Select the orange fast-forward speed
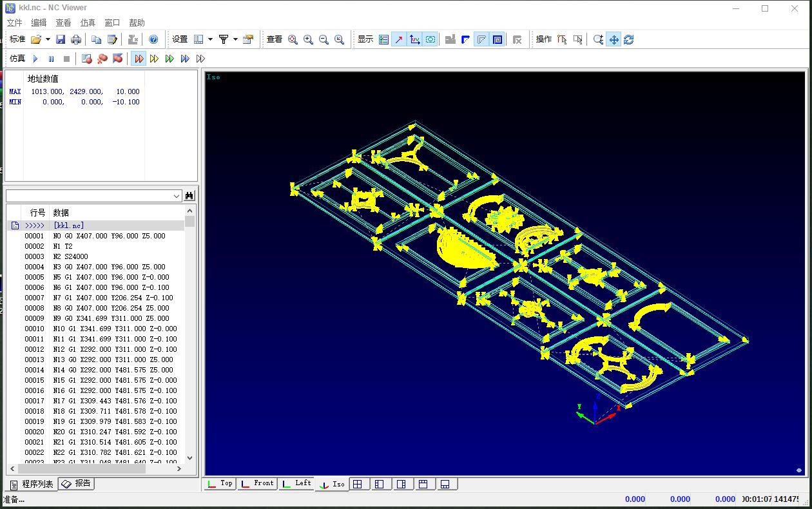 click(139, 59)
